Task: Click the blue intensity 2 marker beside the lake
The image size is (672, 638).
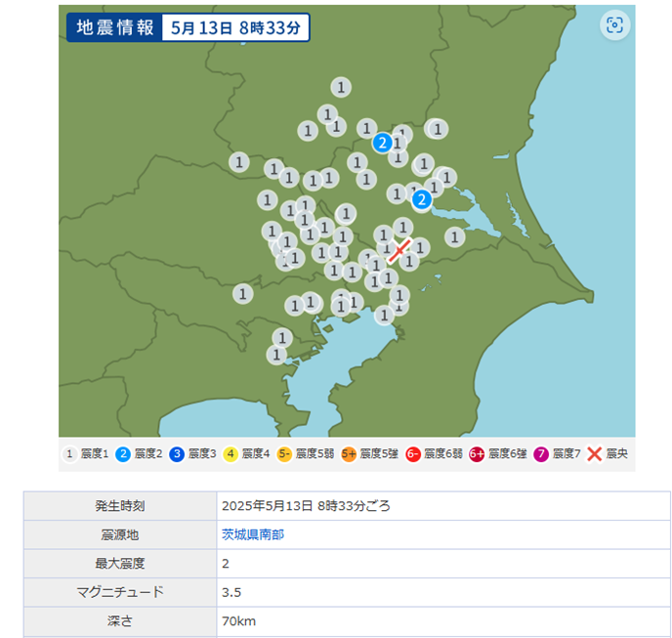Action: click(x=422, y=200)
